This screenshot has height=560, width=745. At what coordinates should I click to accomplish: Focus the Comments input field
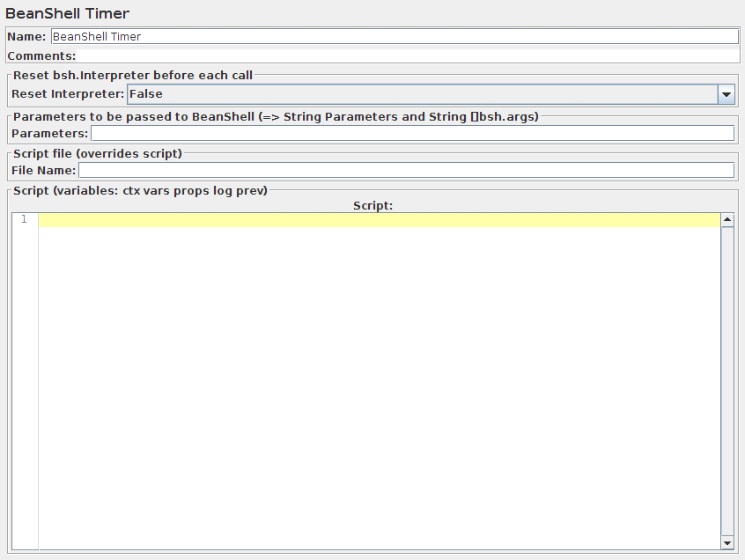[407, 56]
